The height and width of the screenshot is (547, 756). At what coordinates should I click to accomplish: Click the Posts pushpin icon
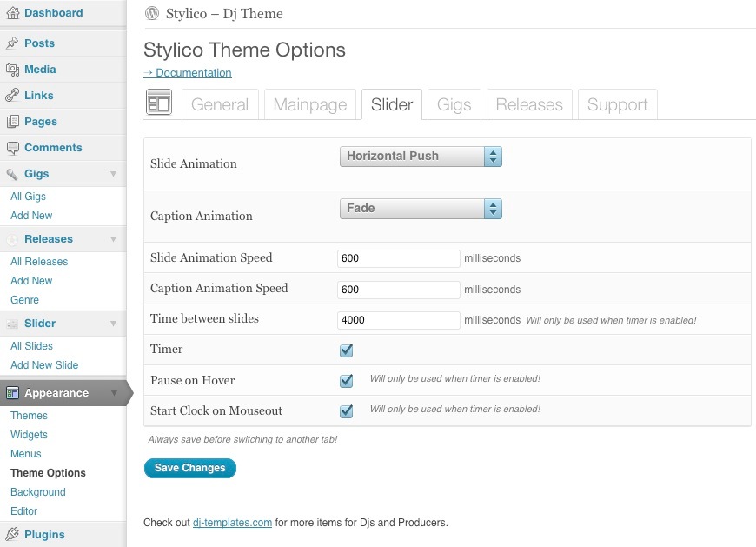(x=12, y=43)
